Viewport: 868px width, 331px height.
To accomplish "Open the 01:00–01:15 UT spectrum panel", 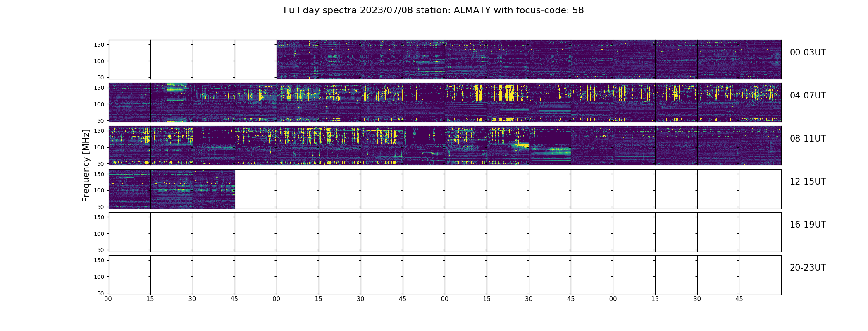I will [x=298, y=60].
